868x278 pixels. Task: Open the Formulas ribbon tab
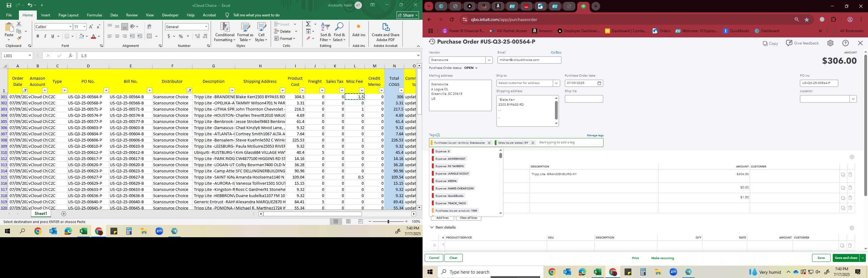(94, 15)
